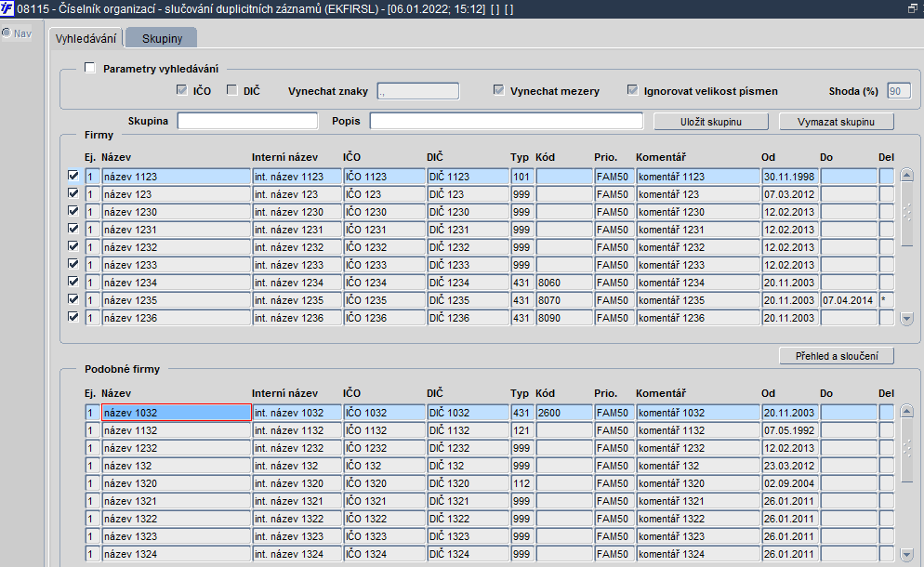Click the DIČ 1322 cell
The height and width of the screenshot is (567, 924).
coord(468,519)
